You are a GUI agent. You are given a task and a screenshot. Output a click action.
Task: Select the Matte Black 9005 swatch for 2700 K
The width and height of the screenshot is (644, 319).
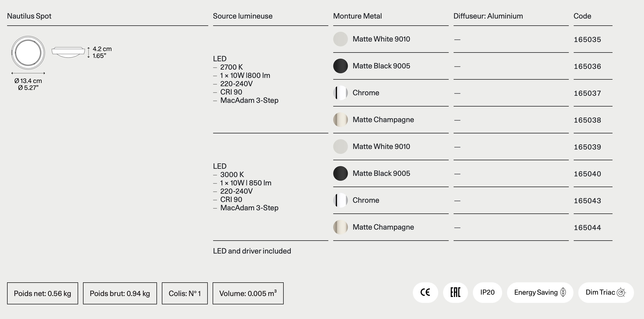(x=341, y=66)
